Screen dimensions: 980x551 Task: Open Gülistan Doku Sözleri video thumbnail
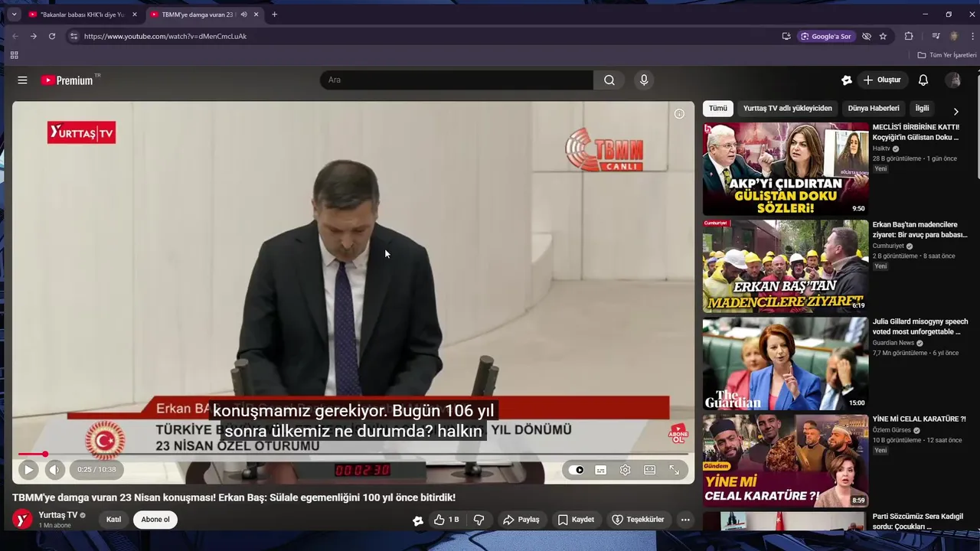coord(786,169)
